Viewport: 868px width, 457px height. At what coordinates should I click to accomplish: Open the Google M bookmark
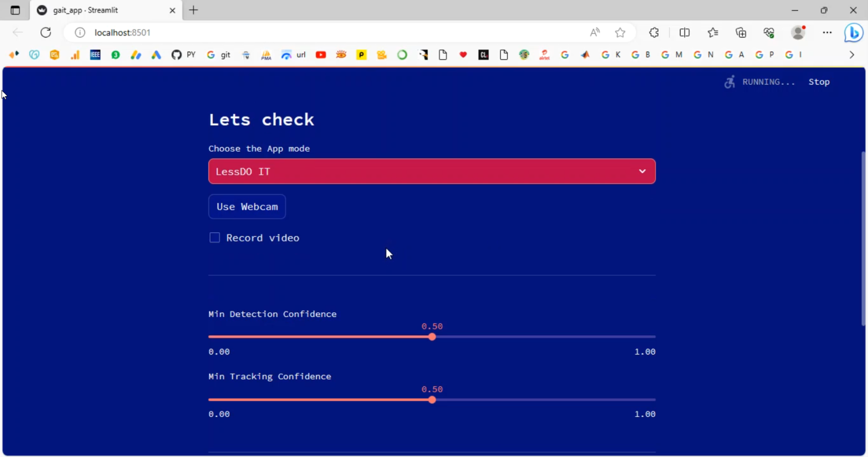coord(672,55)
